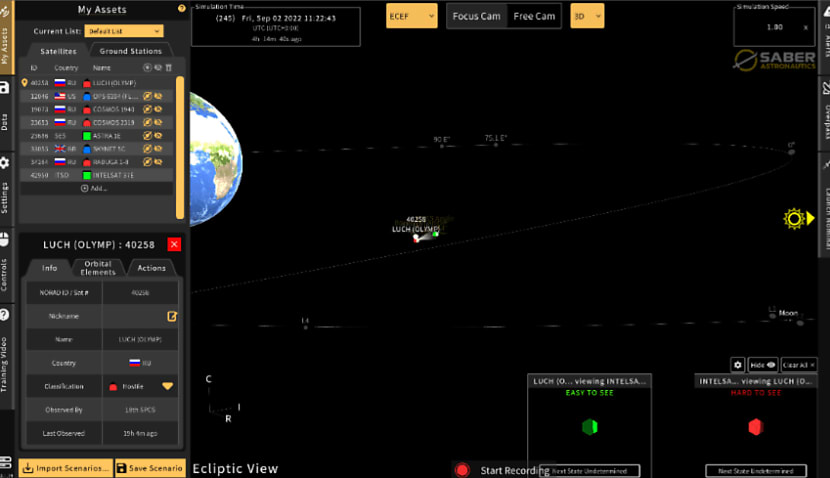Select the Ground Stations tab

(x=131, y=51)
